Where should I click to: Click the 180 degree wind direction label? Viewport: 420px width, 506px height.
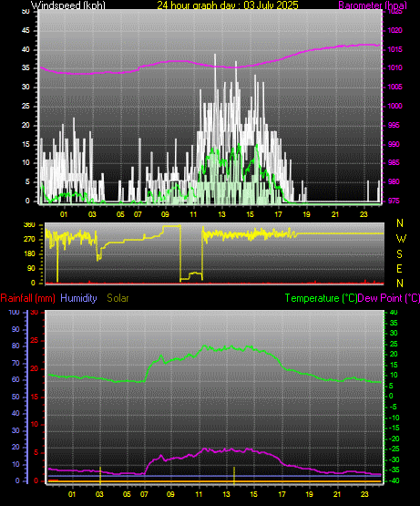click(x=29, y=254)
